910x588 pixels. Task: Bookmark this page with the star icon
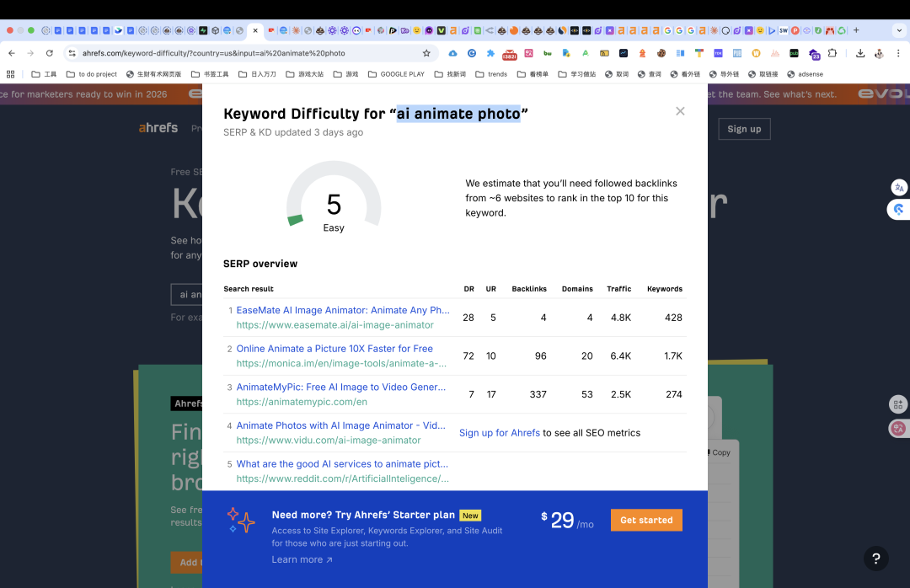pos(426,53)
